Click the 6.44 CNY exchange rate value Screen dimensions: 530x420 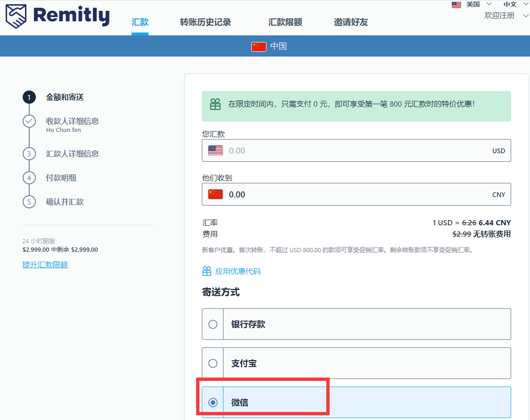point(495,222)
